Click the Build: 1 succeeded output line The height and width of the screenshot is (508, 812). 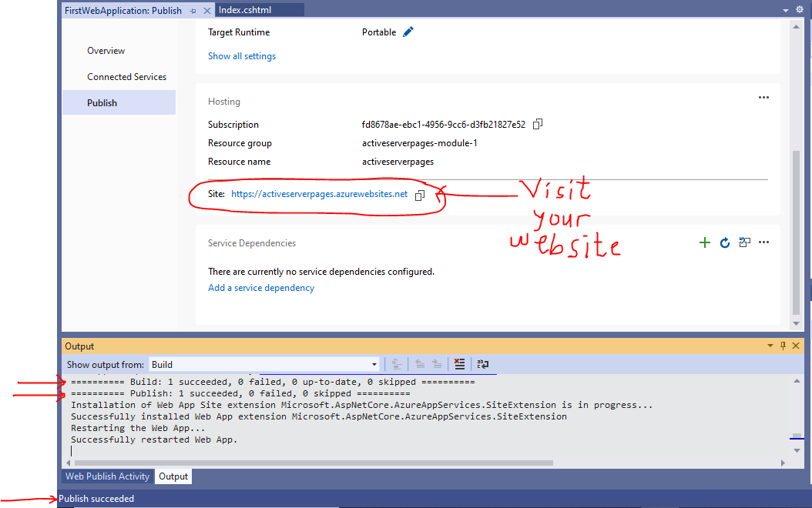coord(273,382)
